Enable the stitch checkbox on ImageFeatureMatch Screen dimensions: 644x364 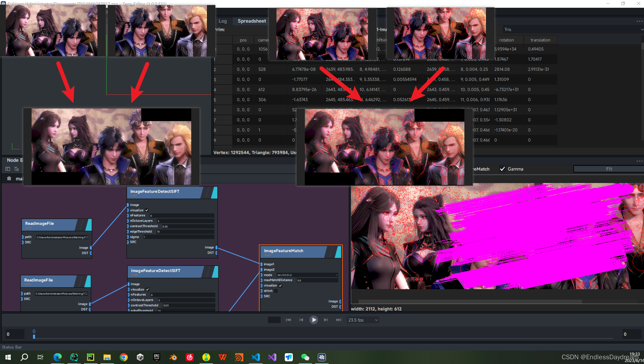click(276, 291)
